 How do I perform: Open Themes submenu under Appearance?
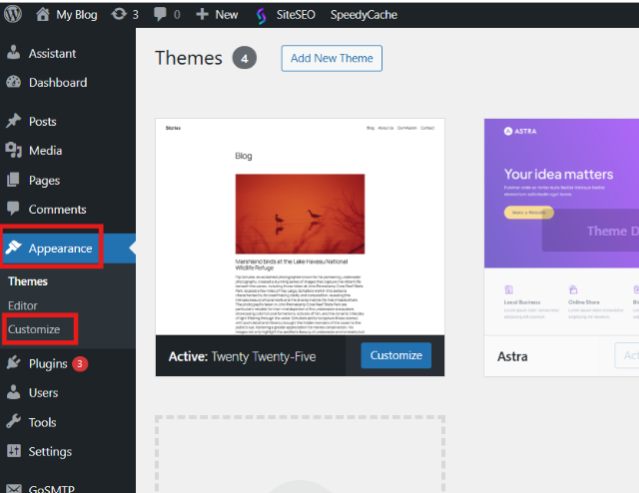pyautogui.click(x=28, y=282)
